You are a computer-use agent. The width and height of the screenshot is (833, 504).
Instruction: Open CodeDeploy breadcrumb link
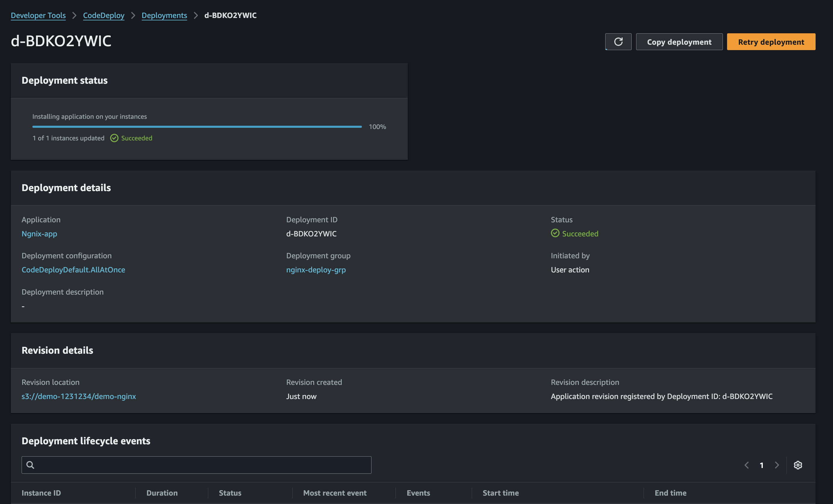pos(104,15)
